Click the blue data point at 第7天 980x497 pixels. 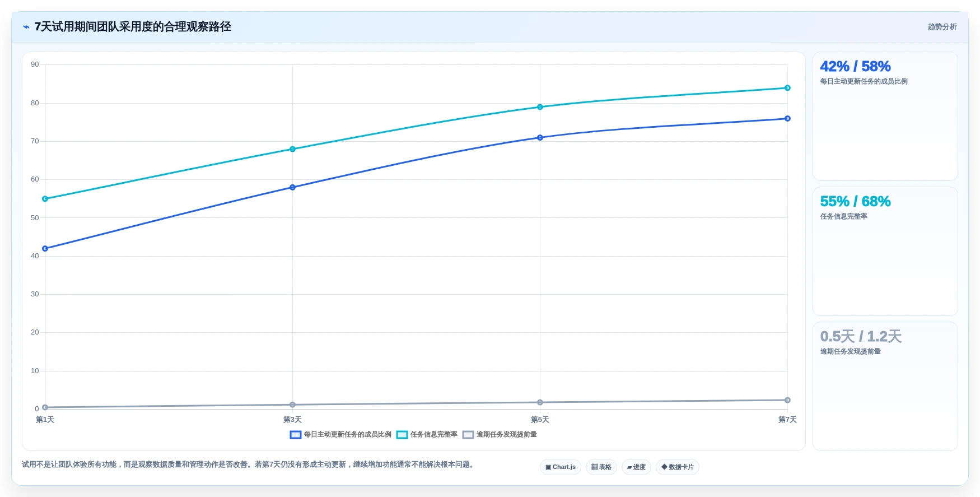(x=787, y=118)
